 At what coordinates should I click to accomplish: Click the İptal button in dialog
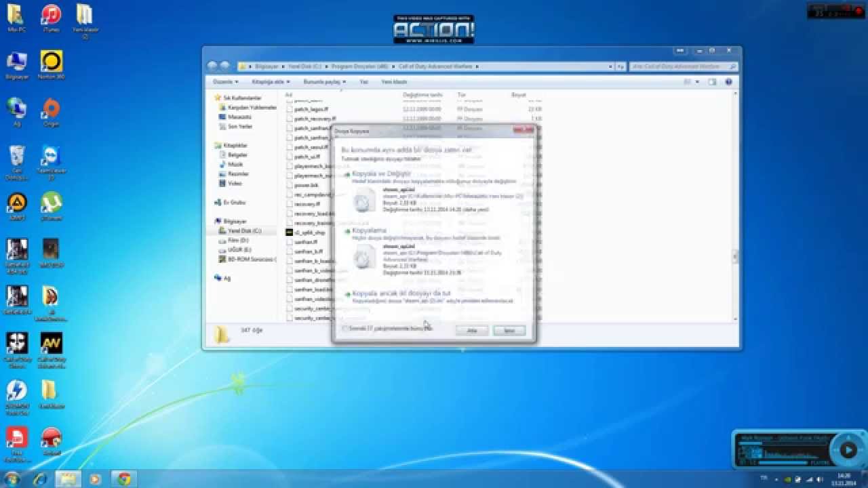point(509,330)
